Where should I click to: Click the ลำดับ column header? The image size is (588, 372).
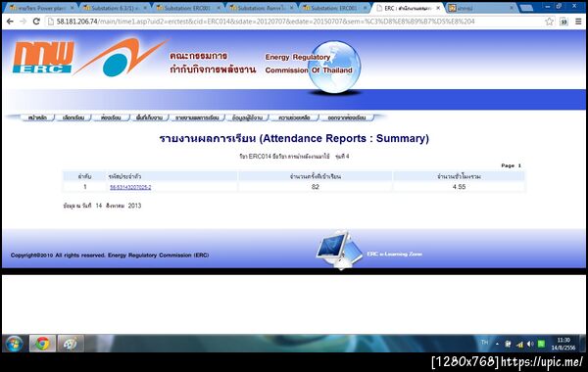pyautogui.click(x=84, y=176)
